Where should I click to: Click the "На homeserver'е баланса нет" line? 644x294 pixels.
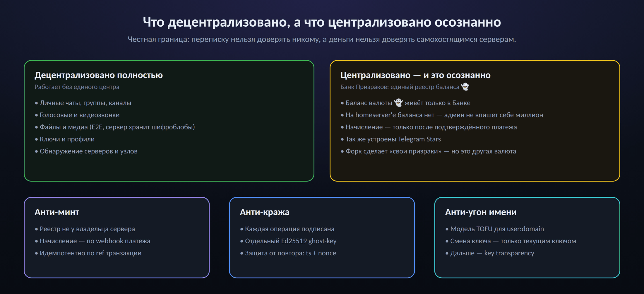(442, 115)
